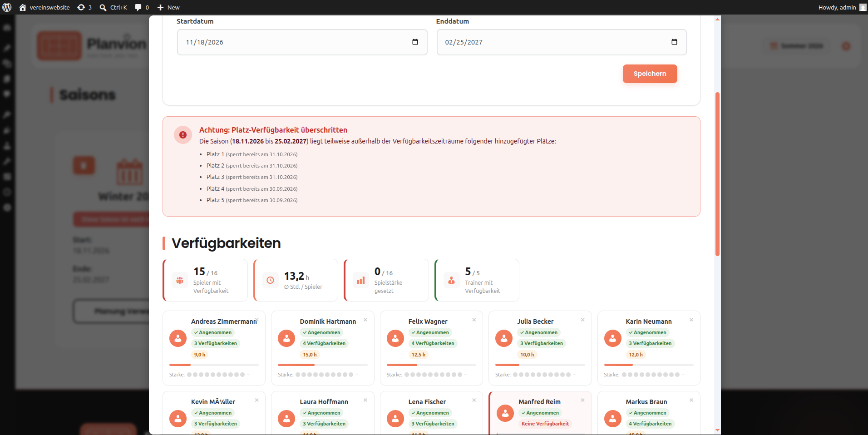Screen dimensions: 868x435
Task: Click the Spielstärke bar chart icon
Action: (x=361, y=280)
